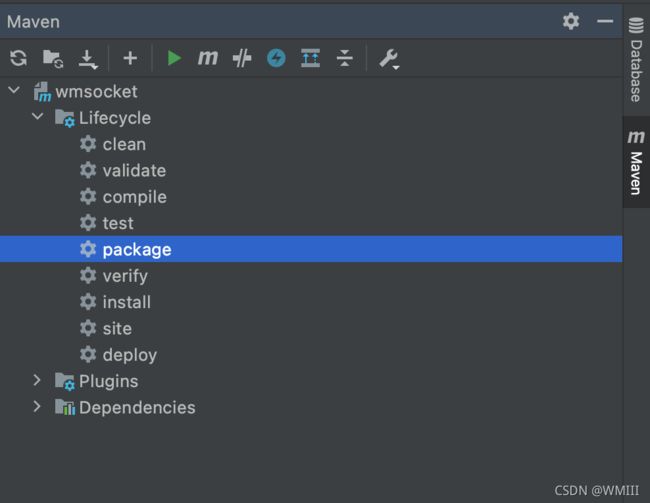The width and height of the screenshot is (650, 503).
Task: Collapse the Lifecycle node
Action: (38, 117)
